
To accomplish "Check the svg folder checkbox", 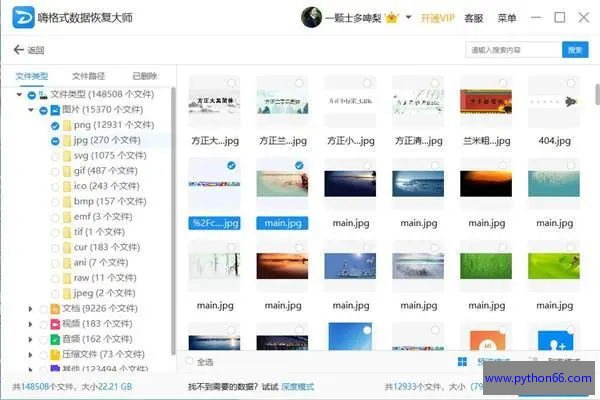I will coord(55,156).
